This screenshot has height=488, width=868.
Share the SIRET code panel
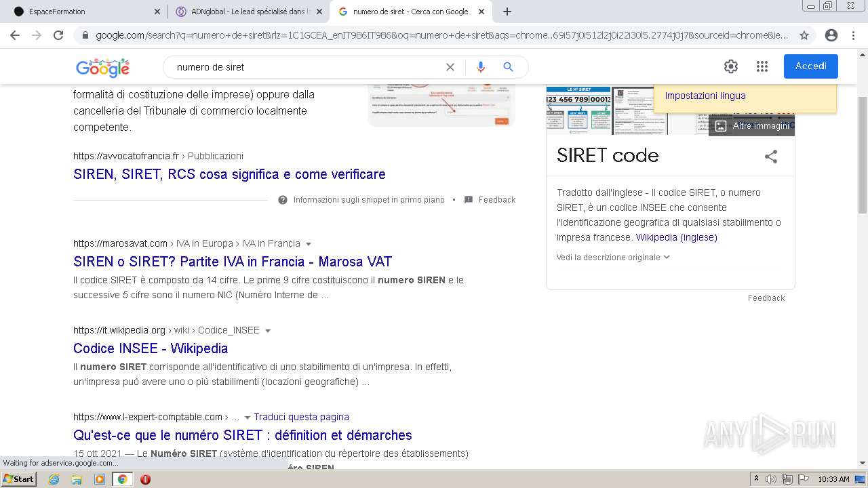point(771,157)
